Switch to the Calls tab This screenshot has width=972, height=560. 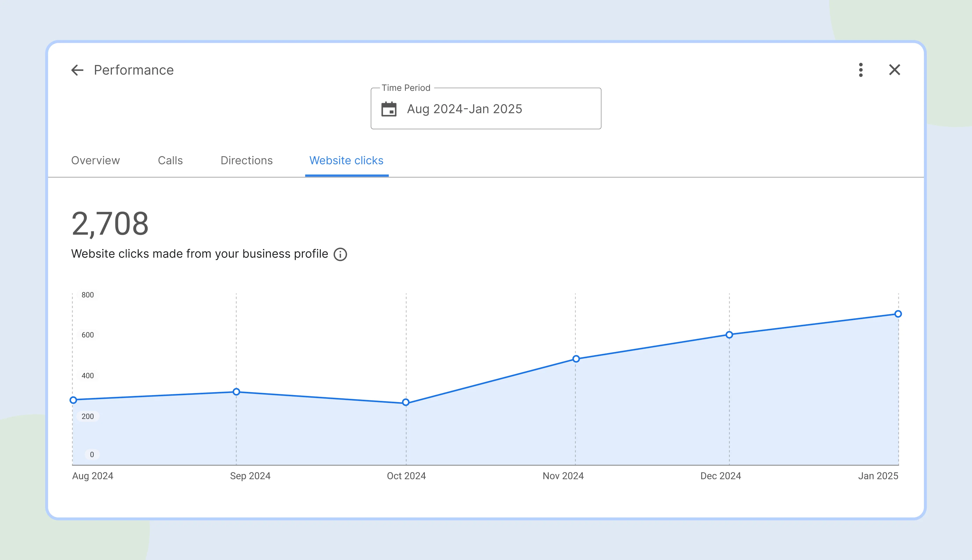point(170,160)
